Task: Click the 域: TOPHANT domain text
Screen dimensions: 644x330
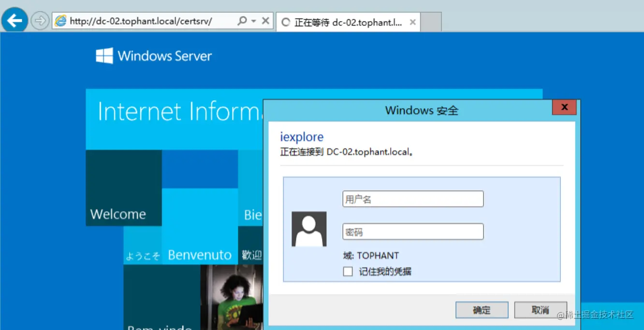Action: [x=371, y=255]
